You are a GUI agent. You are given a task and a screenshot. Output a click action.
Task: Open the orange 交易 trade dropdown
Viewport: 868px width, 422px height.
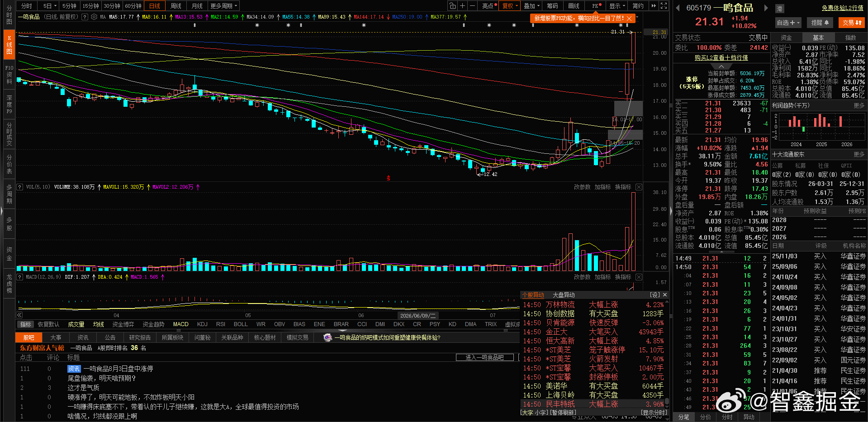852,23
